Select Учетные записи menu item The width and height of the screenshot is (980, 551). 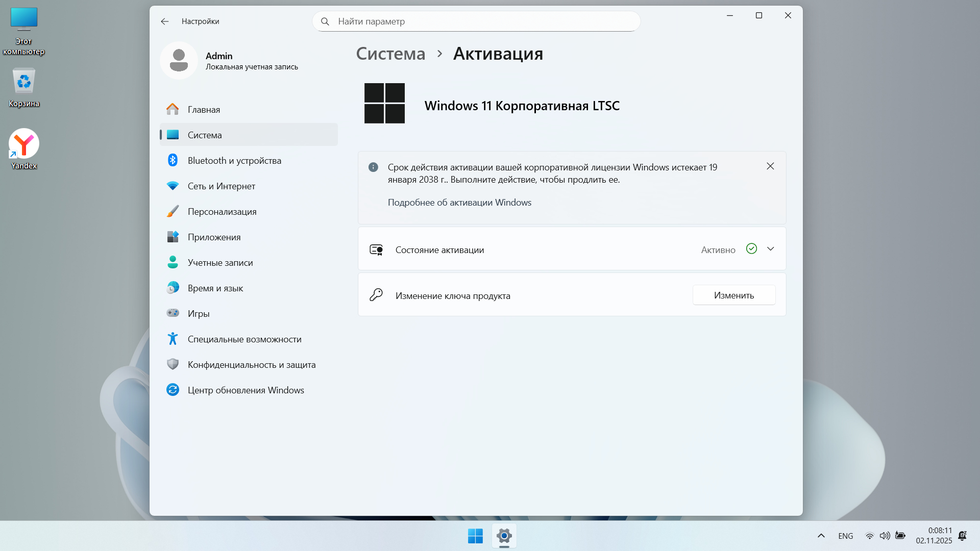pyautogui.click(x=220, y=263)
